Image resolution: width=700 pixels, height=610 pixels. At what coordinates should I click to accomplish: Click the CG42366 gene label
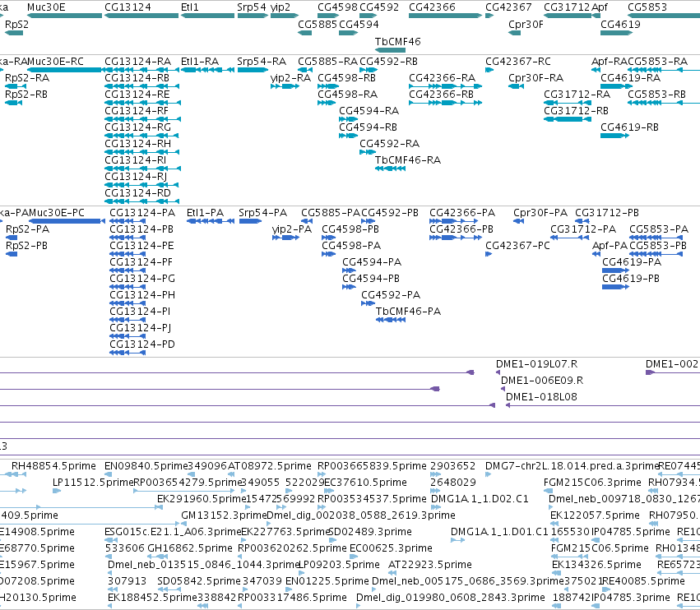432,7
